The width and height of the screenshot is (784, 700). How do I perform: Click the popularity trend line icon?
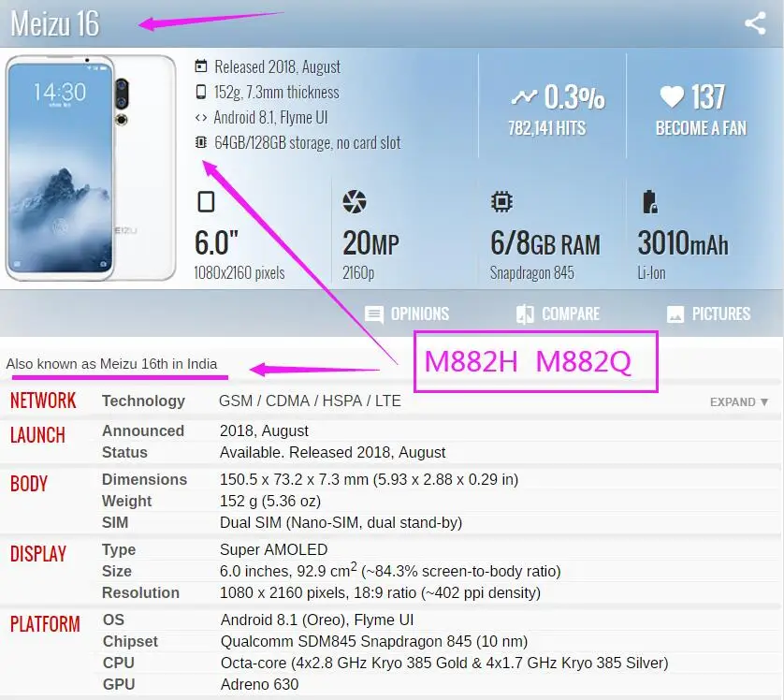[524, 96]
